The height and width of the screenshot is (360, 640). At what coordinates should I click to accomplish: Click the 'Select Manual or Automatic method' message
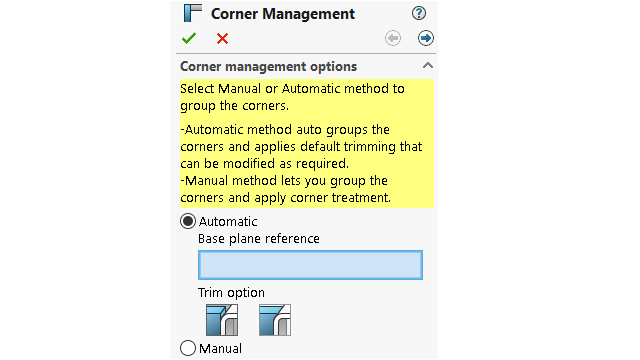point(292,97)
